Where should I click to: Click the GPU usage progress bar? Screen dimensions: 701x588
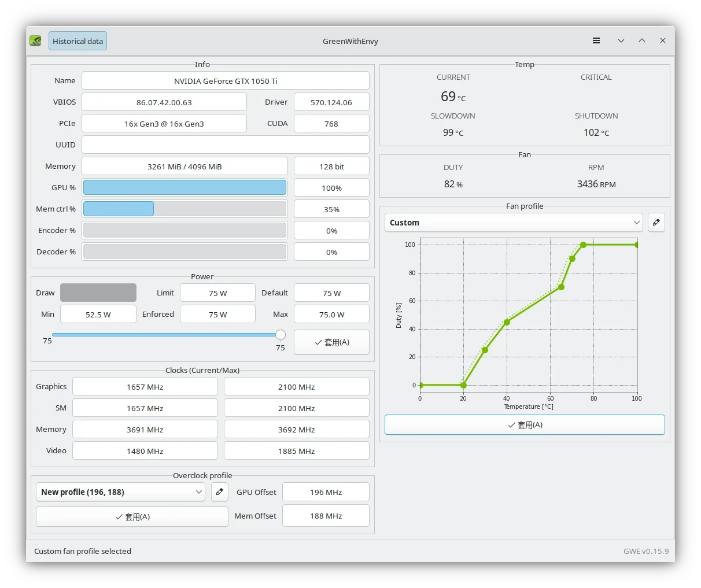point(185,187)
